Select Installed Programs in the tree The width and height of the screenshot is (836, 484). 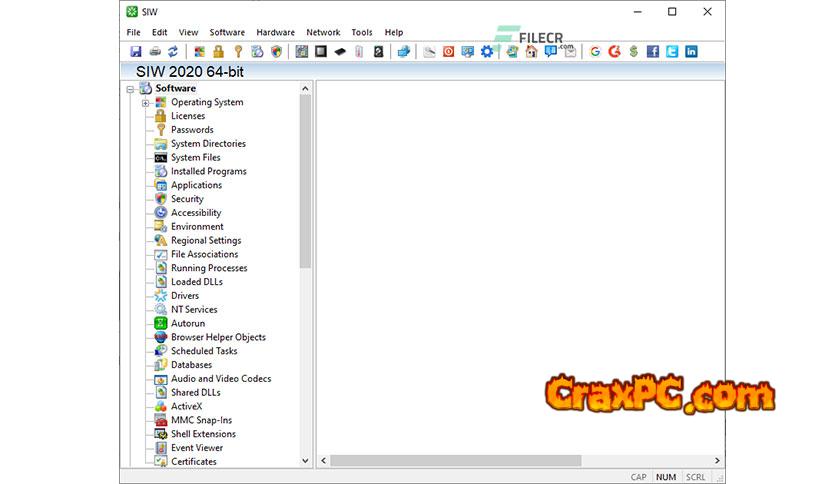(208, 171)
